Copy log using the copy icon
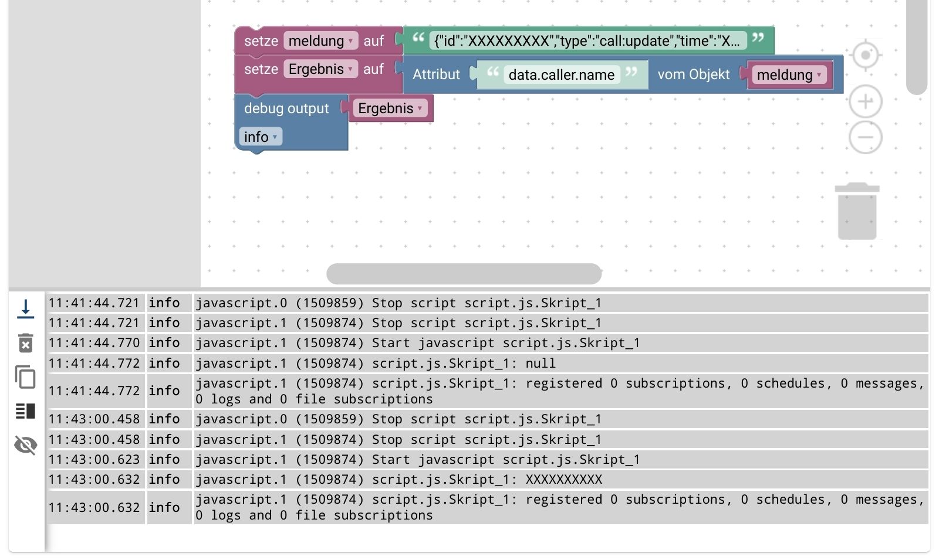Screen dimensions: 939x560 click(25, 377)
